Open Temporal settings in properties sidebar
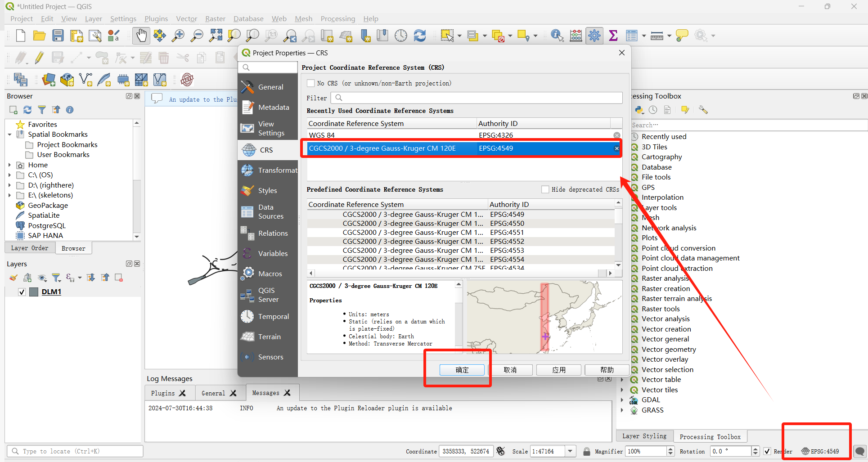 (x=268, y=316)
